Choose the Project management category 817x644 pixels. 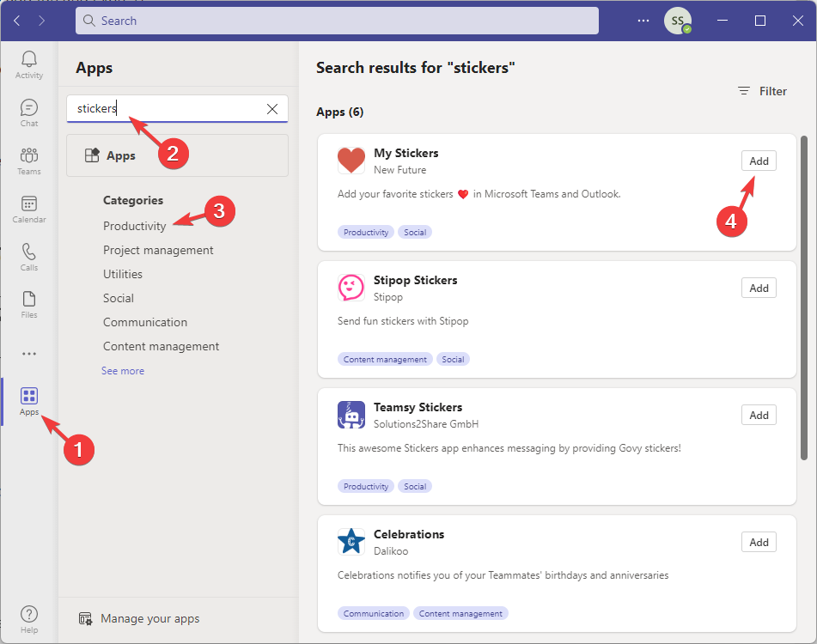coord(158,250)
